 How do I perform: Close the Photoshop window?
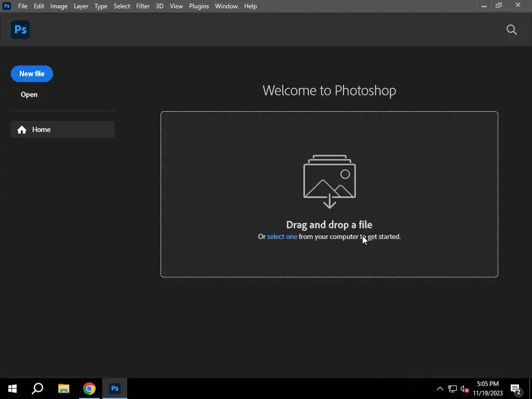(x=518, y=5)
